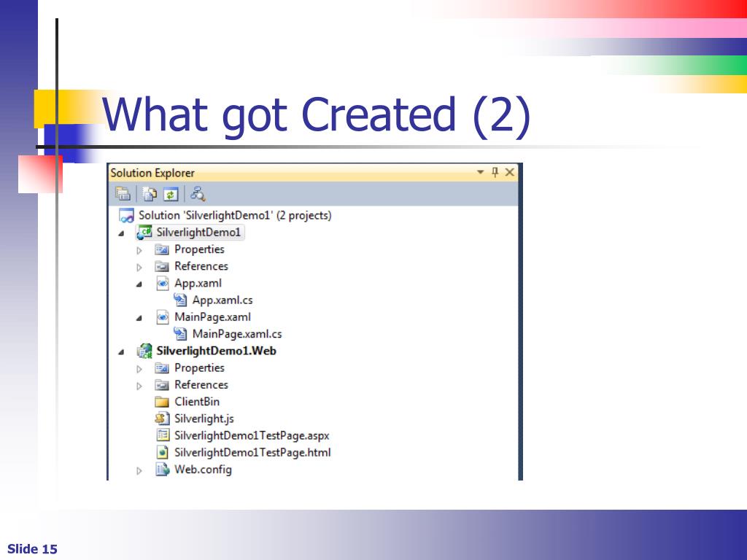The image size is (747, 560).
Task: Select References under SilverlightDemo1
Action: point(201,266)
